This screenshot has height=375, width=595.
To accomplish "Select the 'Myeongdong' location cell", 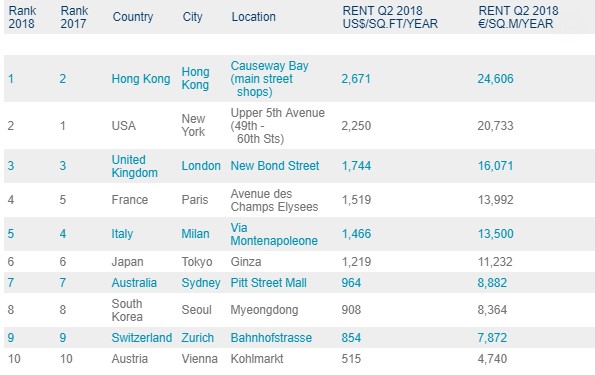I will click(x=264, y=310).
